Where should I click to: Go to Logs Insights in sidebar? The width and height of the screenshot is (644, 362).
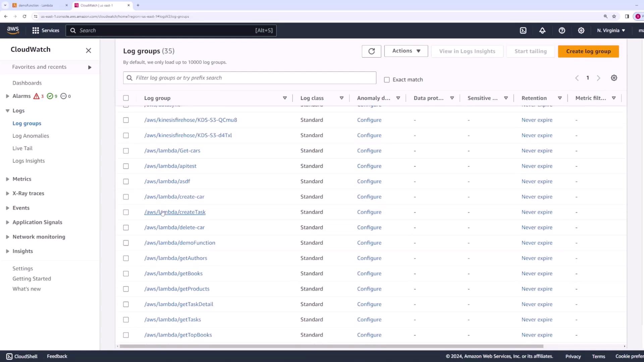point(29,161)
